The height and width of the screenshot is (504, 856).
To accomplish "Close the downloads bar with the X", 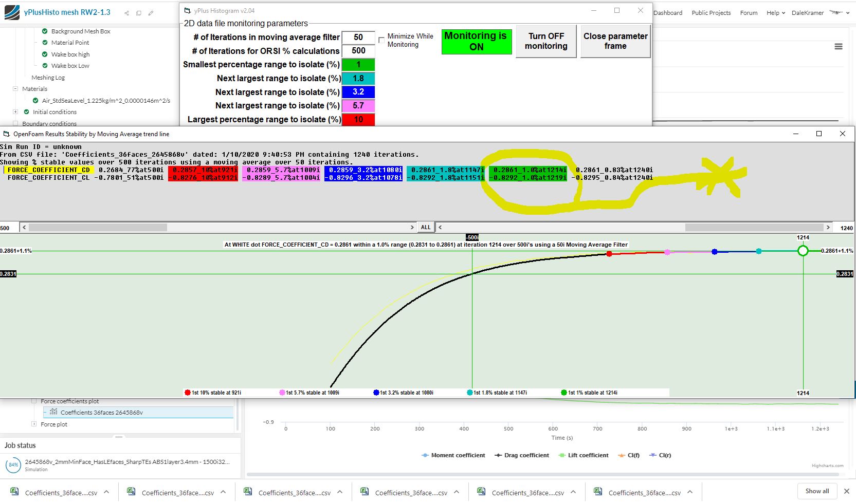I will (x=847, y=491).
